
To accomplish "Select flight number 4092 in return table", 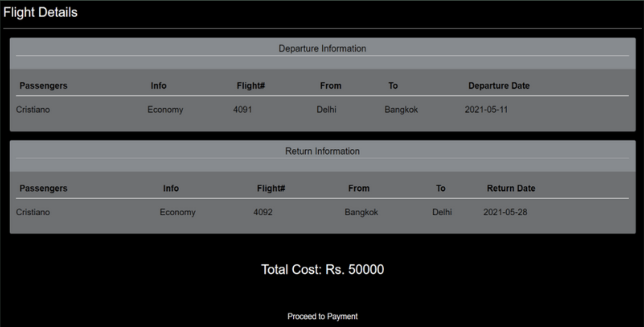I will tap(263, 212).
